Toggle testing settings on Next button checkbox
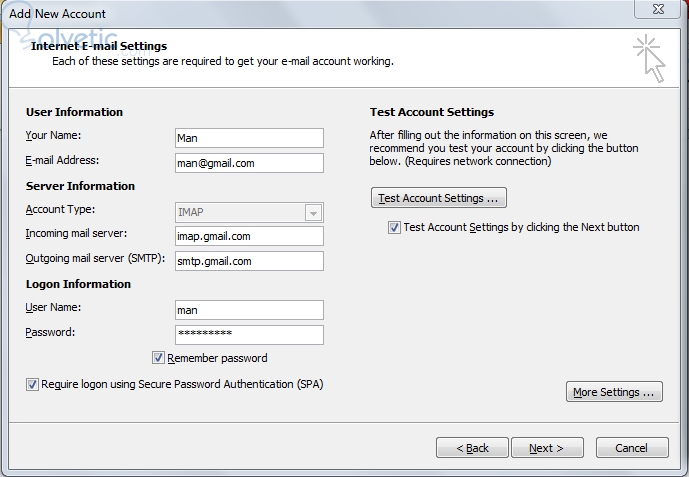 coord(394,227)
